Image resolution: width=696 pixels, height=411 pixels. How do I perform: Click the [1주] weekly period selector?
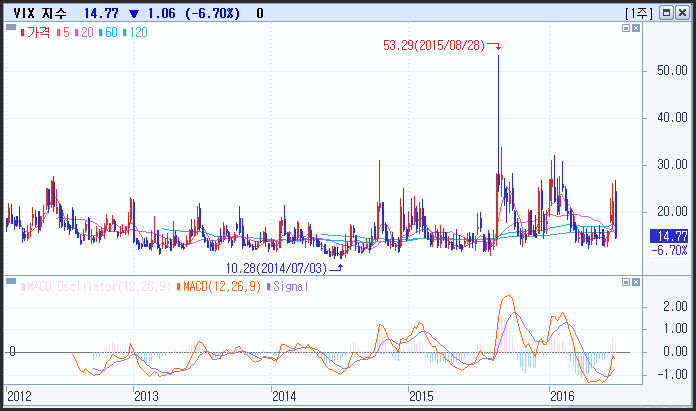point(638,13)
